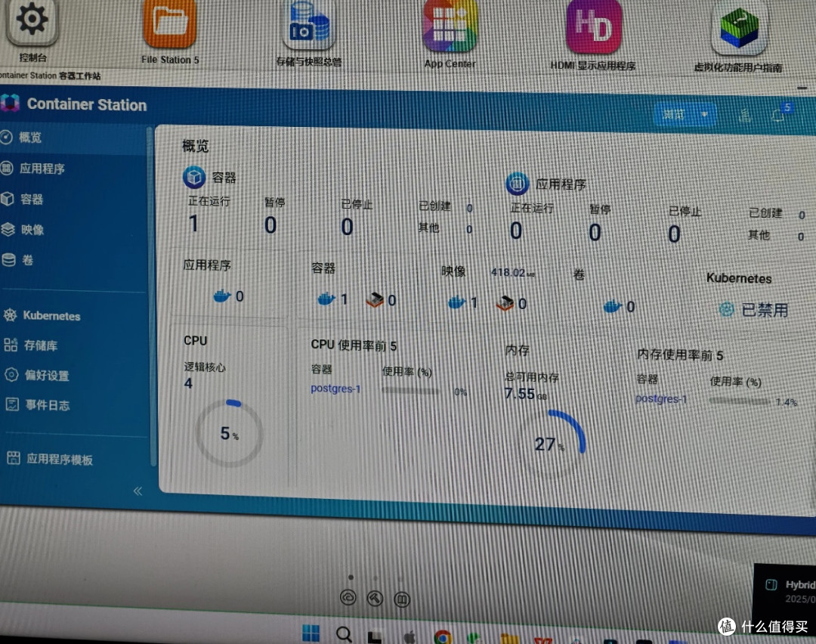816x644 pixels.
Task: Click the 应用程序 round icon in overview
Action: point(518,183)
